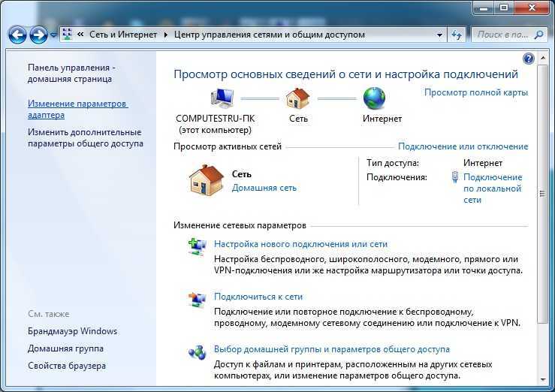
Task: Click 'Настройка нового подключения или сети' icon
Action: [197, 247]
